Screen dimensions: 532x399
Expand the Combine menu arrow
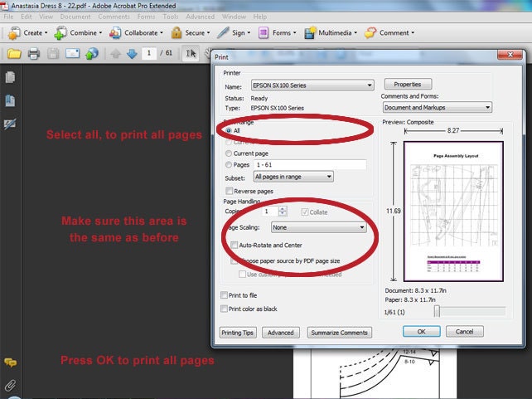[100, 33]
